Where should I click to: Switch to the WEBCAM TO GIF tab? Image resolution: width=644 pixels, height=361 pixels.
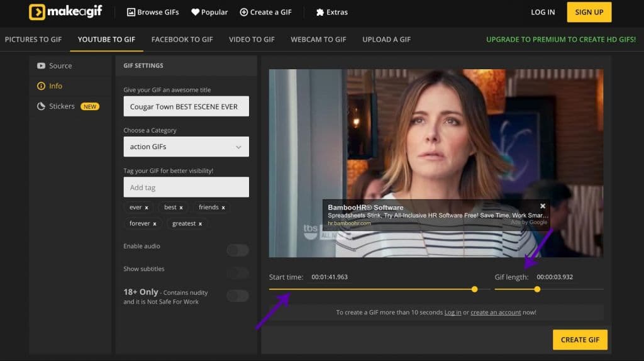pos(318,40)
